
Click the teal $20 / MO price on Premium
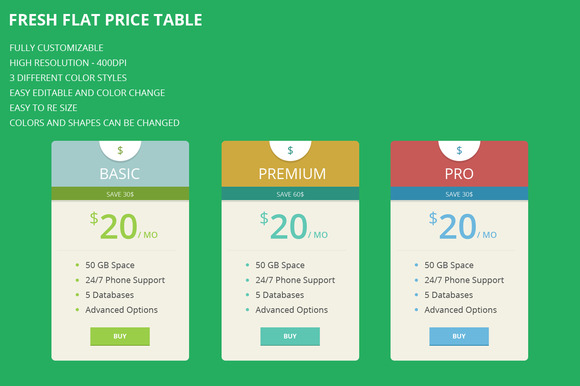point(294,226)
